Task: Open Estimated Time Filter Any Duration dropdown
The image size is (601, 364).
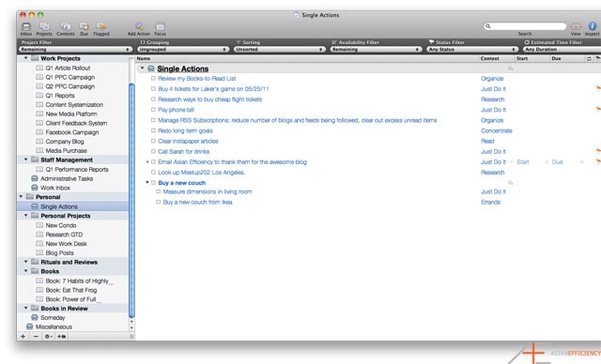Action: pyautogui.click(x=562, y=50)
